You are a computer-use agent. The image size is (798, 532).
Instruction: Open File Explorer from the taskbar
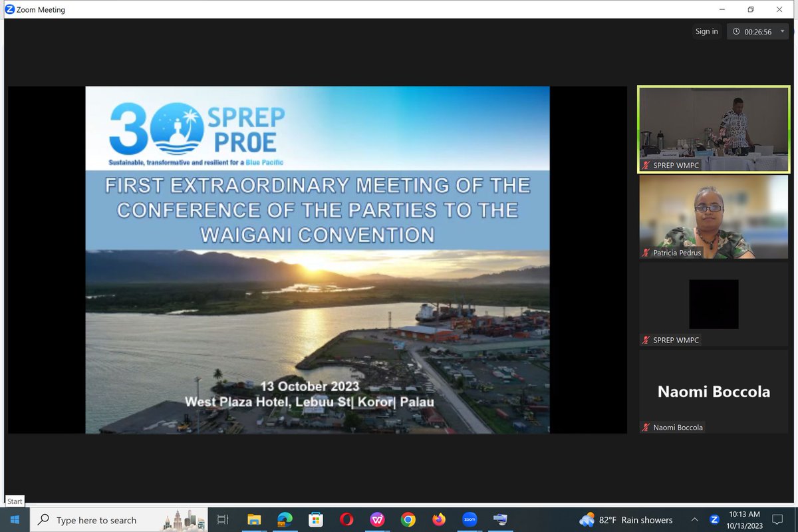(254, 519)
